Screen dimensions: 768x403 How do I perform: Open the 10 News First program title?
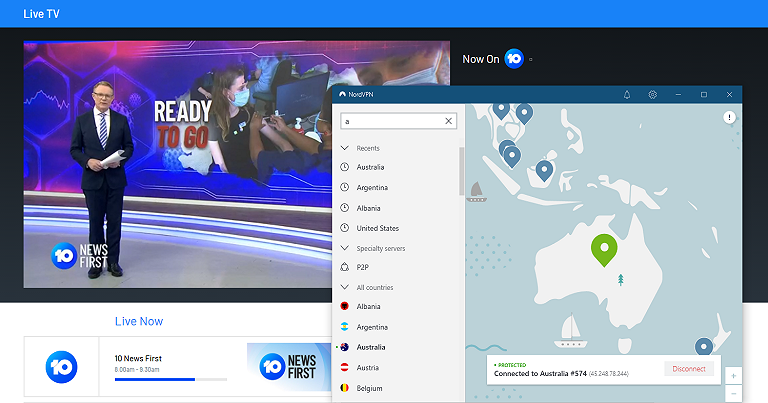click(138, 358)
